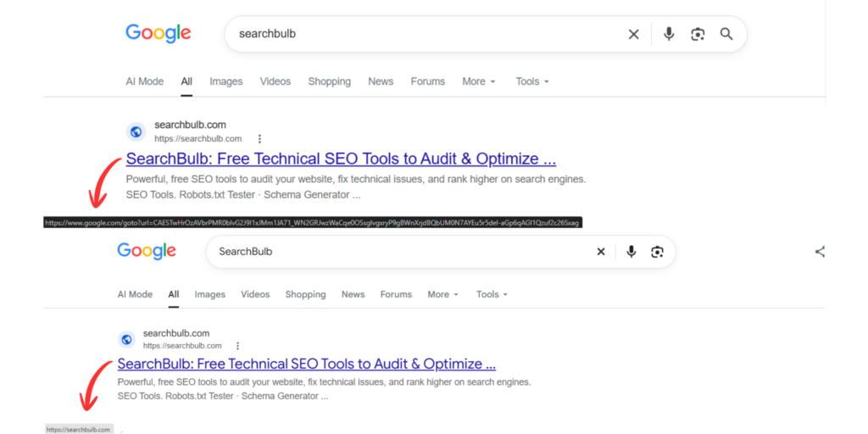Open the Forums tab in the top results page
The width and height of the screenshot is (868, 434).
[x=428, y=81]
